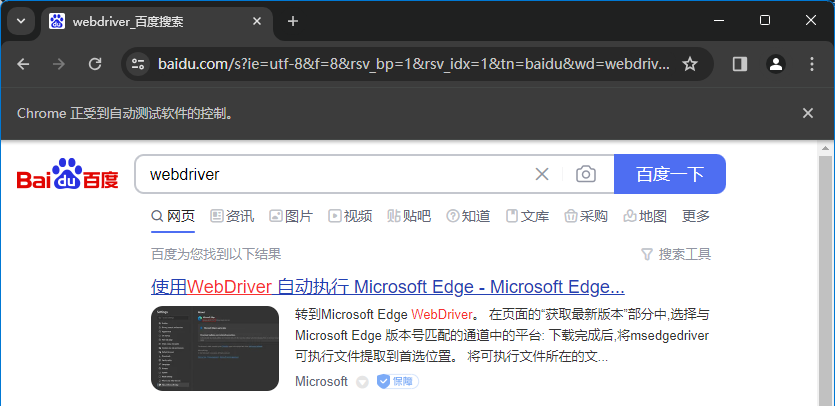Click the Edge settings result thumbnail

[x=215, y=348]
